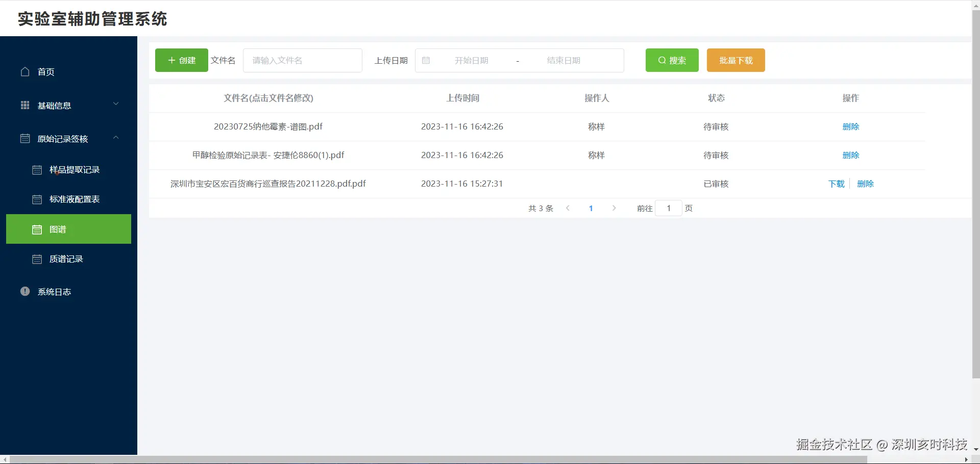980x464 pixels.
Task: Click the 操作人 column header
Action: 597,98
